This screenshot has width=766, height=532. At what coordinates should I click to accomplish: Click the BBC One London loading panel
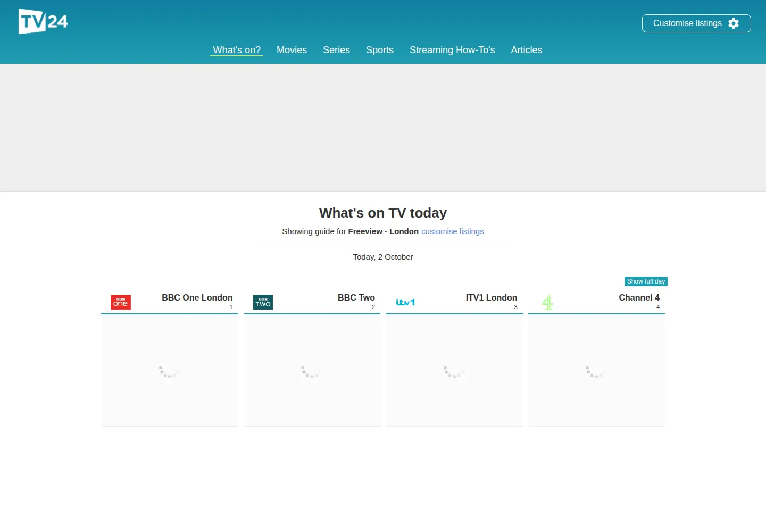[170, 371]
